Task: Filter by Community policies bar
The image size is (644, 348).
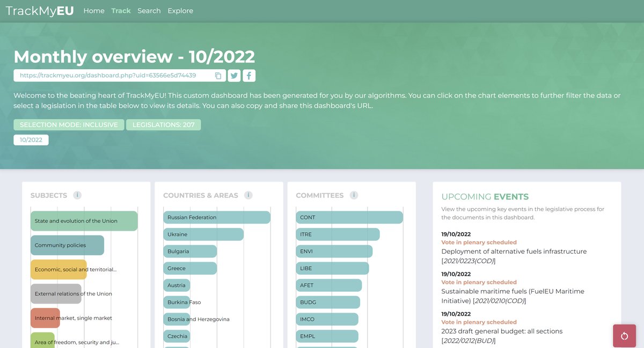Action: pos(67,245)
